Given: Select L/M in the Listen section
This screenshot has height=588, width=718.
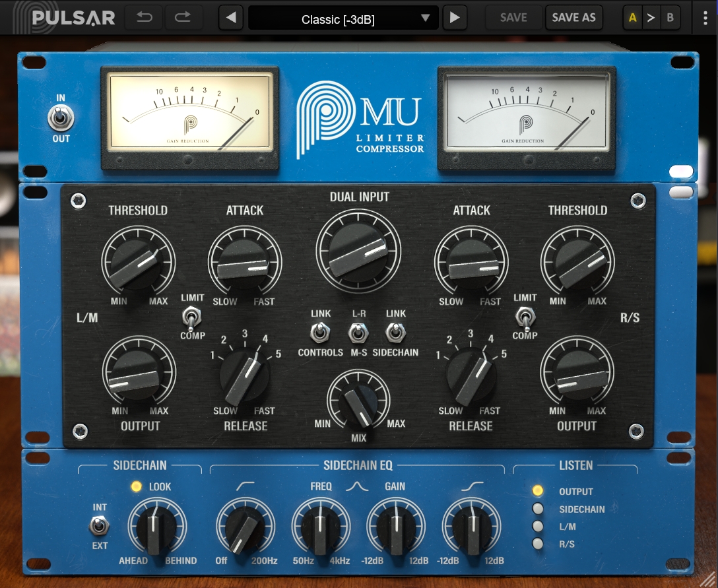Looking at the screenshot, I should pos(538,526).
